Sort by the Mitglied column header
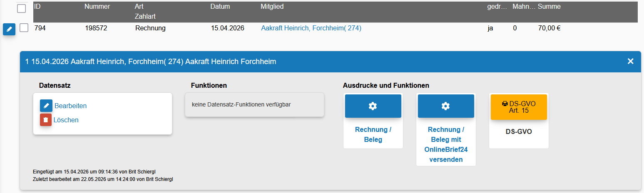The height and width of the screenshot is (193, 644). [272, 7]
